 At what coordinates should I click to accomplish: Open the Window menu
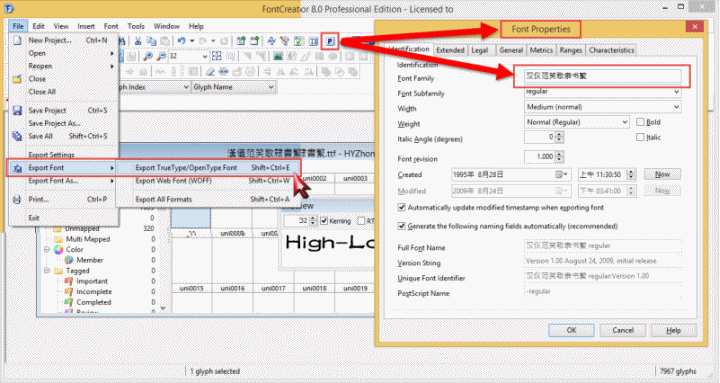[166, 26]
